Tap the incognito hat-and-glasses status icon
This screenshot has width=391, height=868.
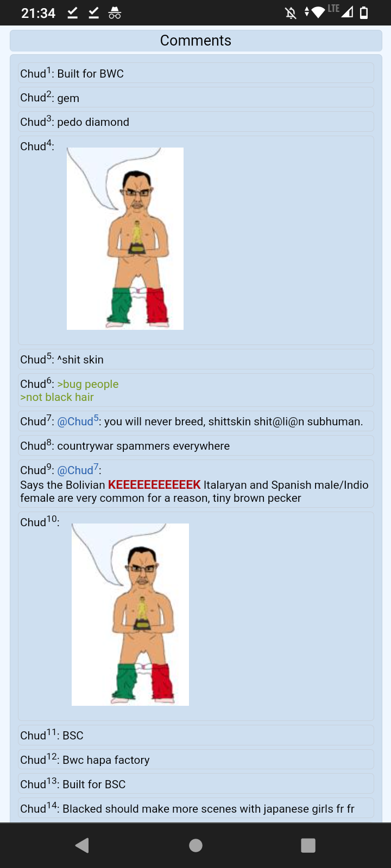tap(115, 12)
